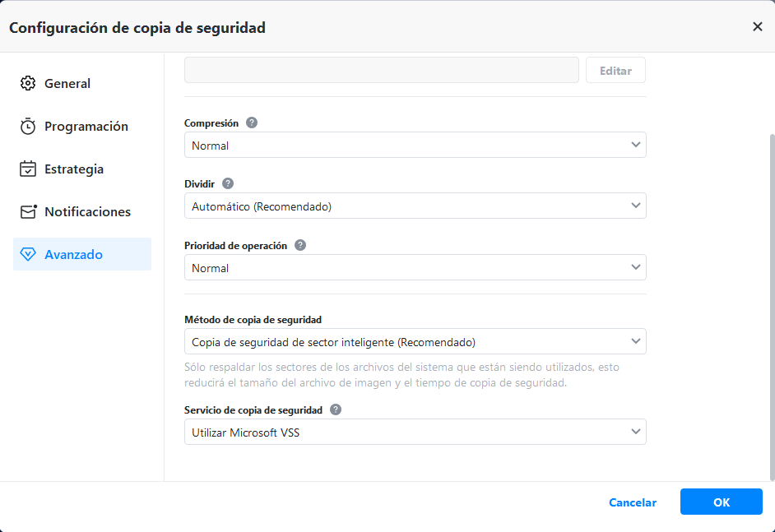This screenshot has width=775, height=532.
Task: Open Prioridad de operación dropdown
Action: 415,267
